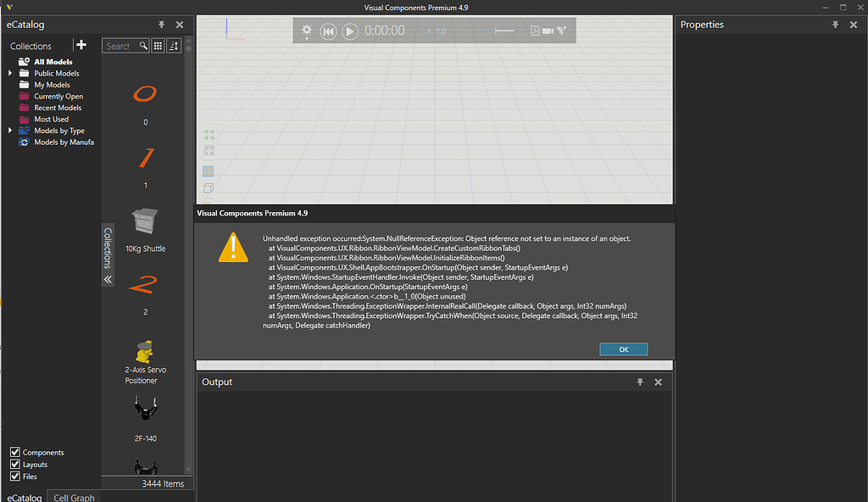Open the My Models collection
This screenshot has height=502, width=868.
52,85
